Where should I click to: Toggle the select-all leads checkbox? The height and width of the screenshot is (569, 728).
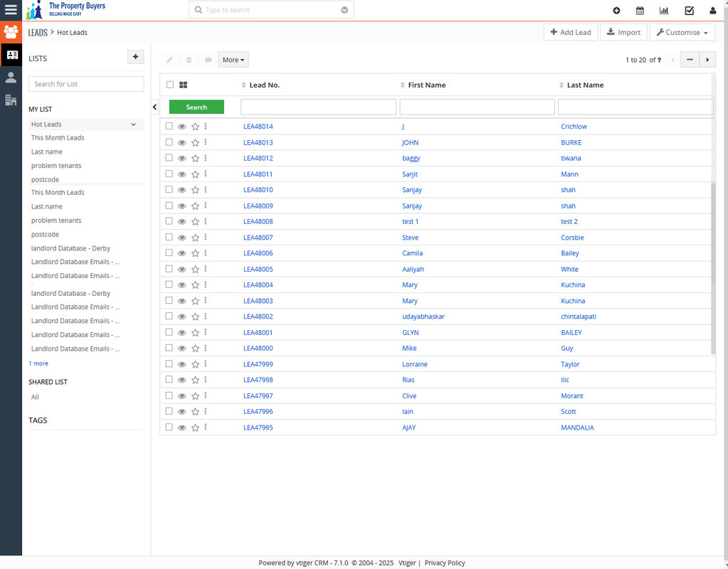[x=170, y=85]
